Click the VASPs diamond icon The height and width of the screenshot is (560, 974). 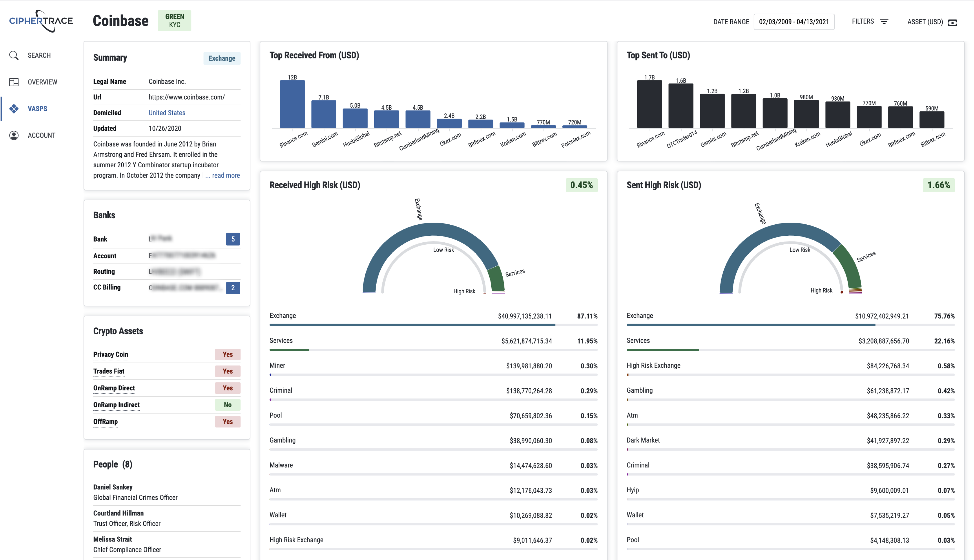14,109
